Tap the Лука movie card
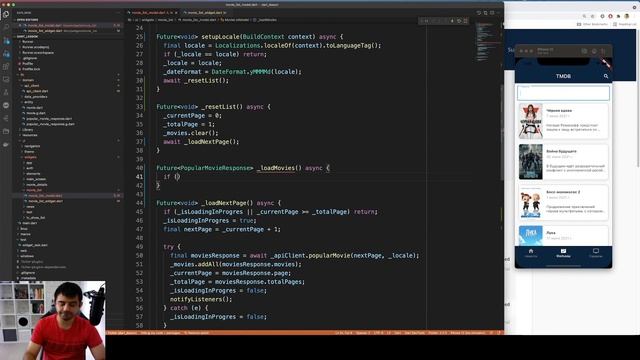Viewport: 640px width, 360px height. point(563,235)
